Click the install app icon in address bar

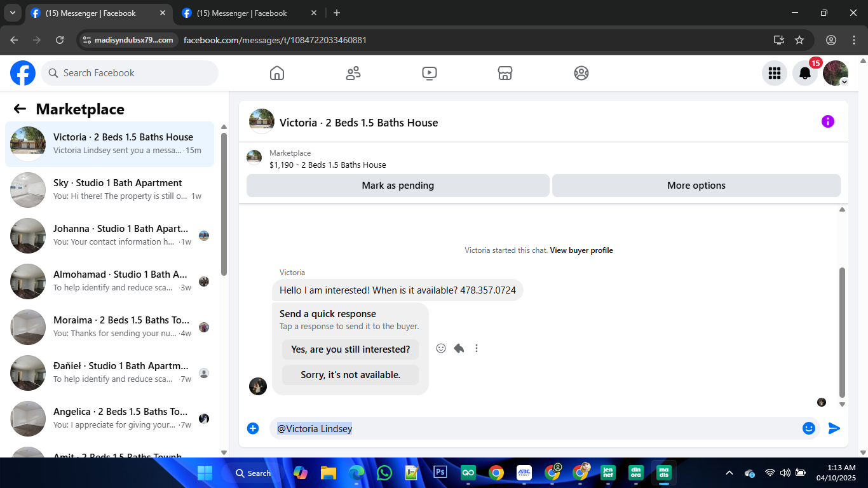779,40
